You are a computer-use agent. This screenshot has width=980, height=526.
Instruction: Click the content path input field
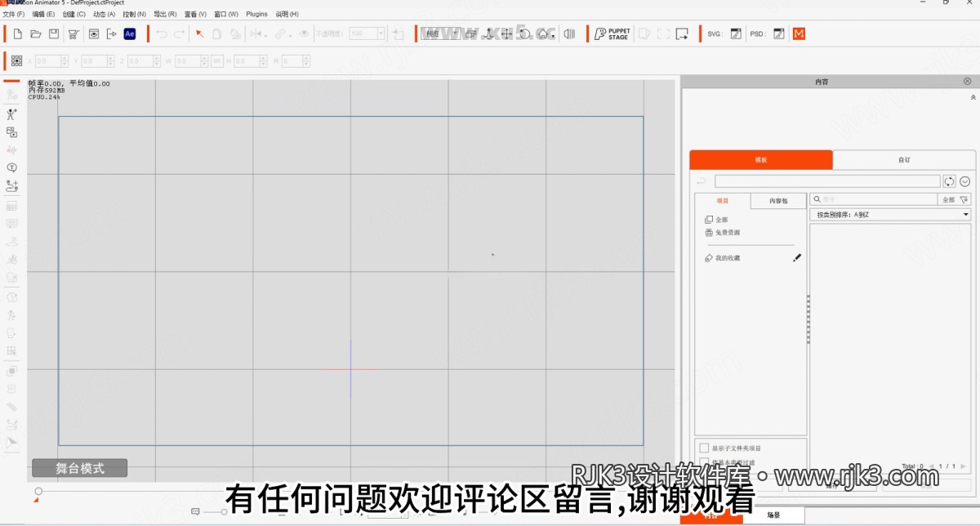tap(827, 181)
